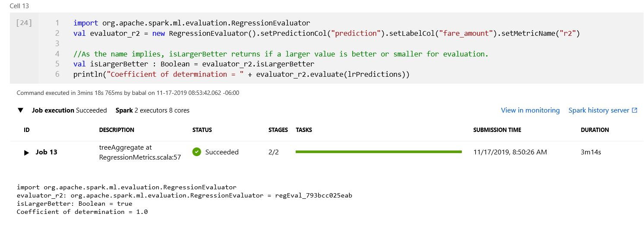Select the SUBMISSION TIME column header
Screen dimensions: 644x232
coord(497,130)
